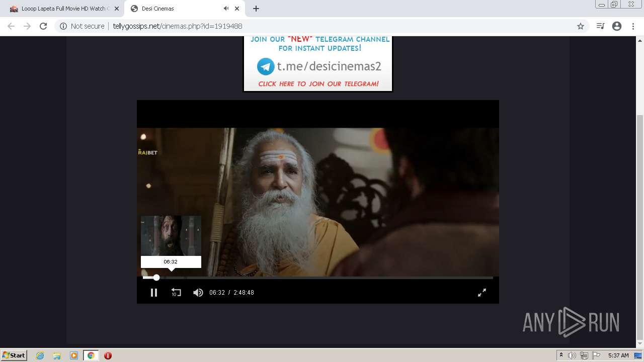Open Chrome profile account icon
This screenshot has height=362, width=644.
coord(617,26)
